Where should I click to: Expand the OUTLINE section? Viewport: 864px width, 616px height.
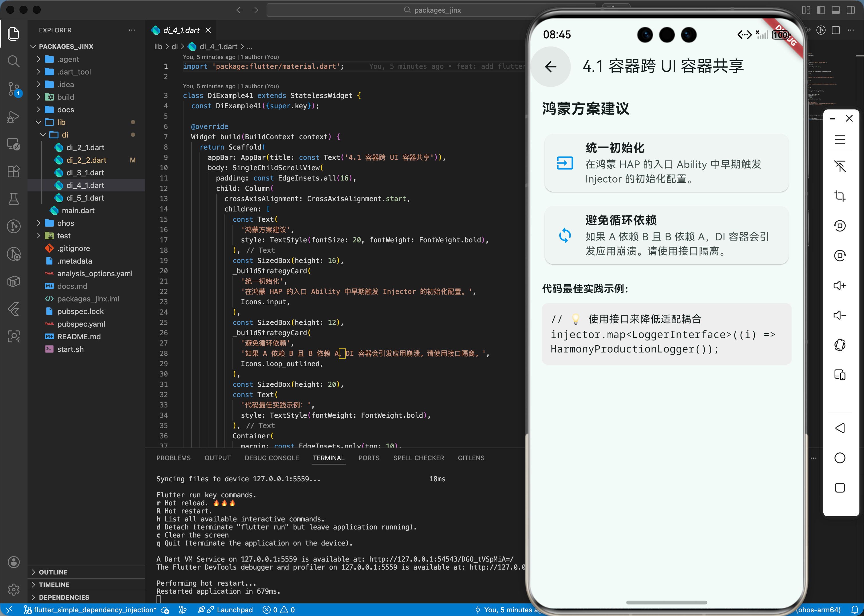[53, 572]
